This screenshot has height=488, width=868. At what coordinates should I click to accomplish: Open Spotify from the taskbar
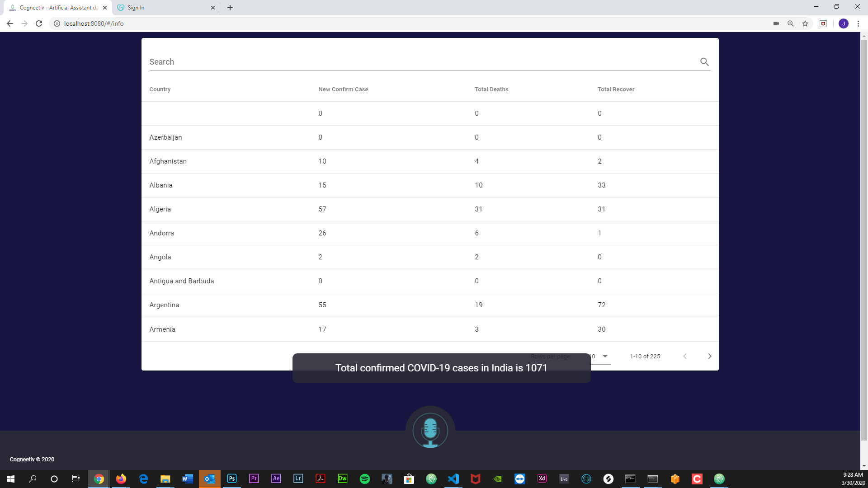pos(364,479)
